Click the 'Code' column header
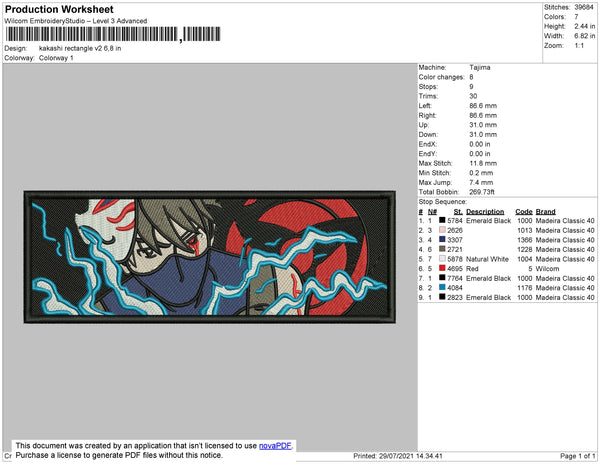The height and width of the screenshot is (464, 600). tap(523, 212)
